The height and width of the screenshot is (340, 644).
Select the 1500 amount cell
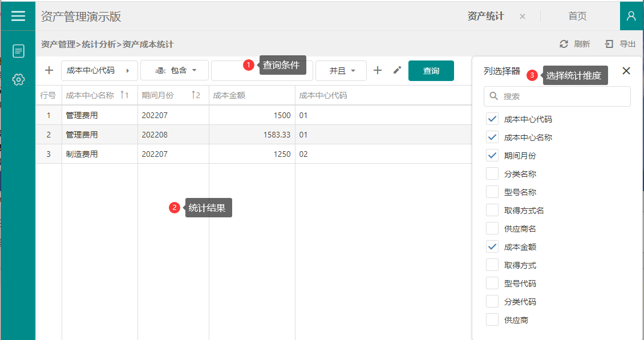pos(252,115)
